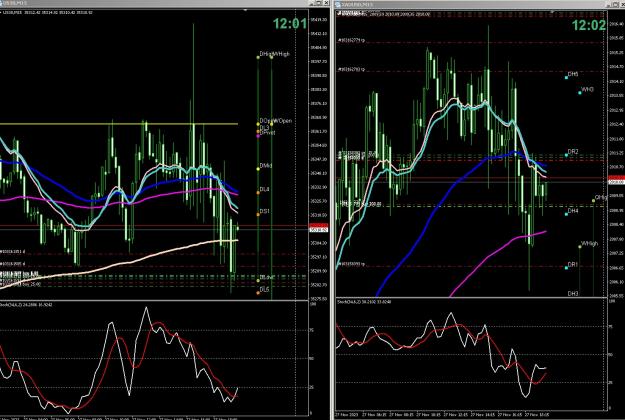625x420 pixels.
Task: Close the left chart window
Action: [326, 3]
